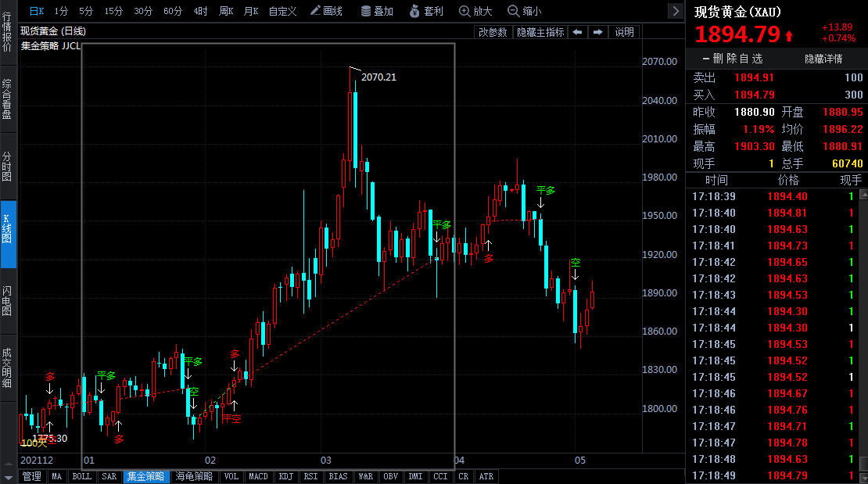The height and width of the screenshot is (484, 868).
Task: Select W&R indicator tab
Action: (365, 476)
